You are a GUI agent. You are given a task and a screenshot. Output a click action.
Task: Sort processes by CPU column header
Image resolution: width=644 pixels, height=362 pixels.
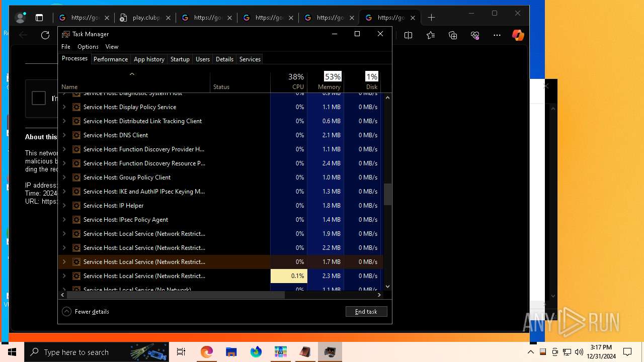(289, 82)
